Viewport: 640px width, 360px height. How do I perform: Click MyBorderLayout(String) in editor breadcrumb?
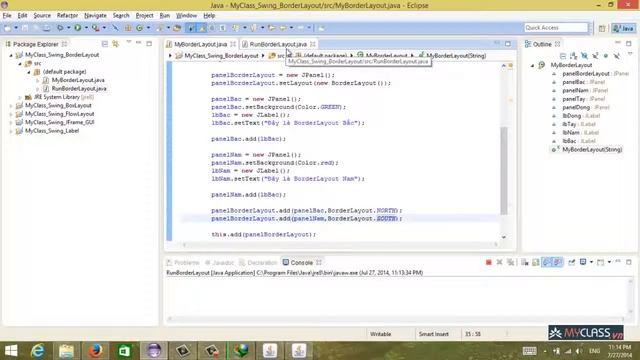click(x=456, y=56)
